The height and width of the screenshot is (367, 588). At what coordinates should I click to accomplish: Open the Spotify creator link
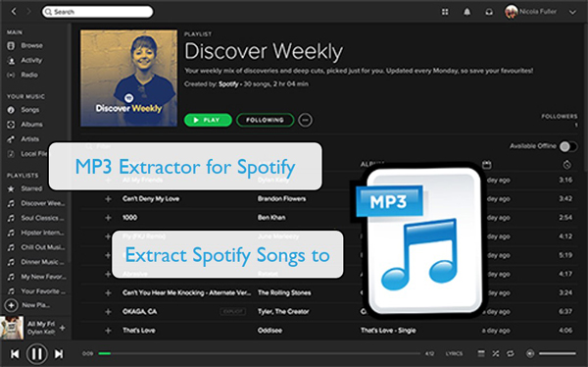click(x=228, y=84)
